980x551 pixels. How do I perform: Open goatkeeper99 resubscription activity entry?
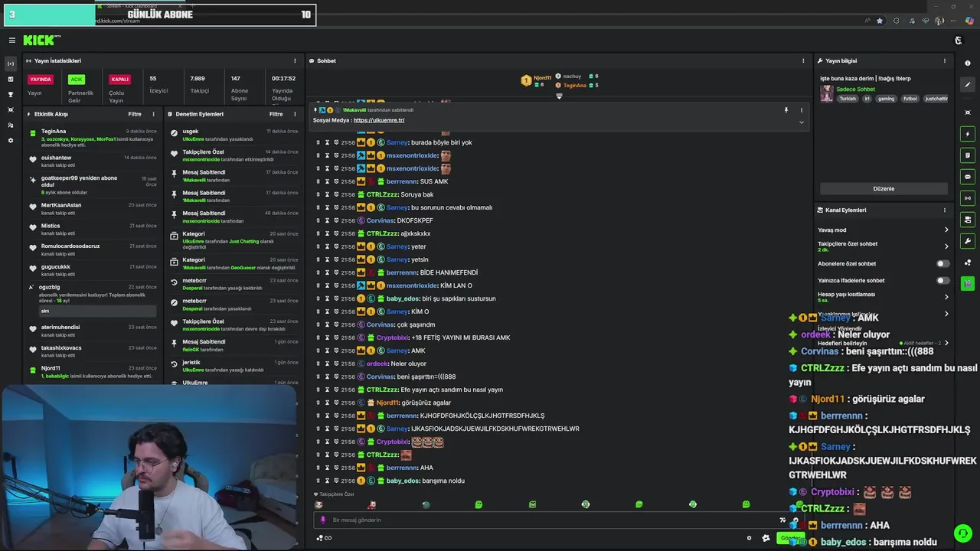(x=93, y=184)
